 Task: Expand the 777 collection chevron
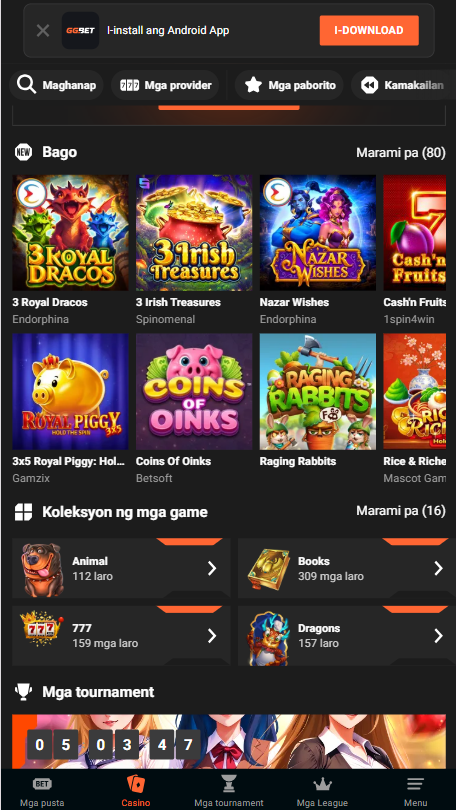click(x=212, y=635)
